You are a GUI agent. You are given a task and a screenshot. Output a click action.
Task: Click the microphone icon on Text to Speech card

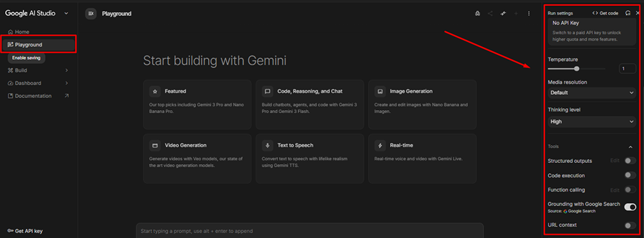click(267, 146)
